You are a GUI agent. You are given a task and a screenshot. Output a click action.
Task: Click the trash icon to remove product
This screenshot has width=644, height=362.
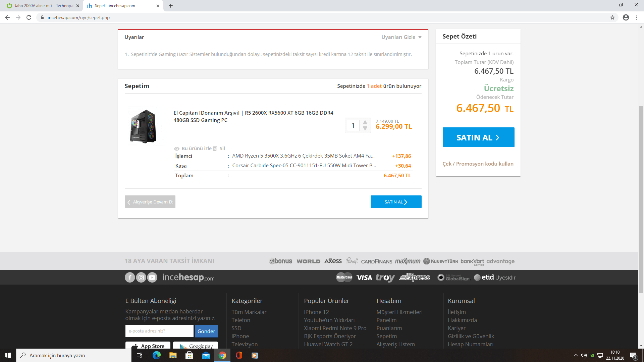(215, 148)
